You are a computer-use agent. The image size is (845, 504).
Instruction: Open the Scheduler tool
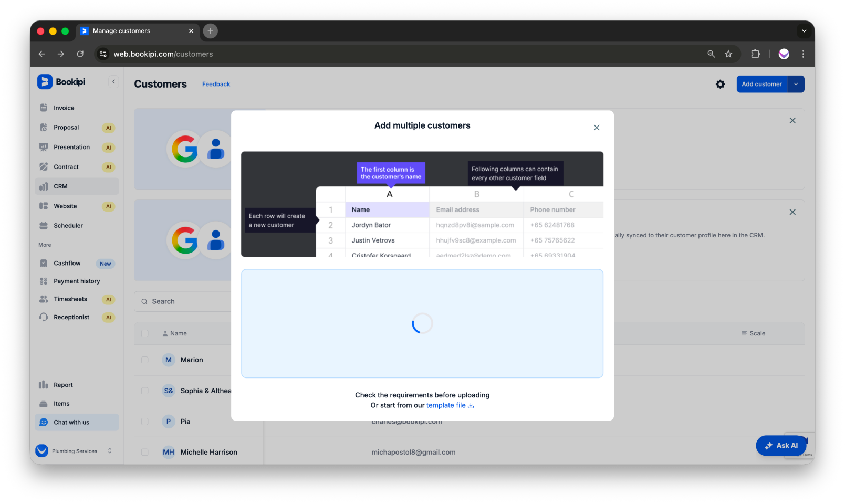point(68,225)
